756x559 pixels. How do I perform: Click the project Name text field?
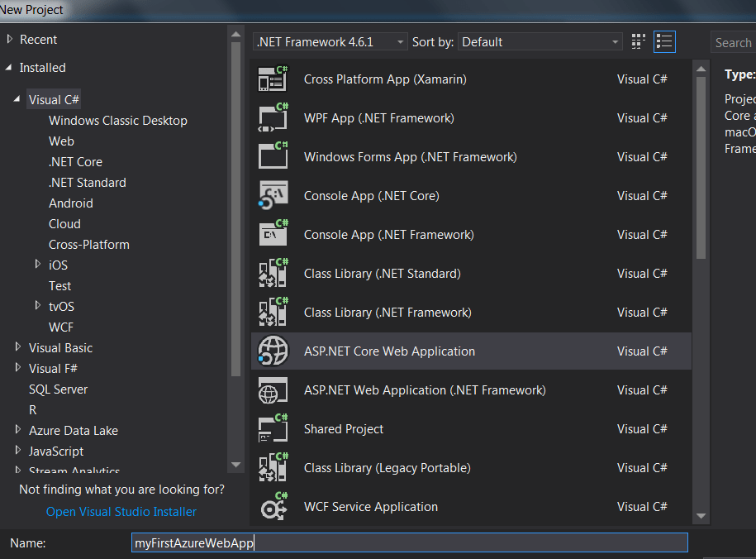click(x=409, y=543)
